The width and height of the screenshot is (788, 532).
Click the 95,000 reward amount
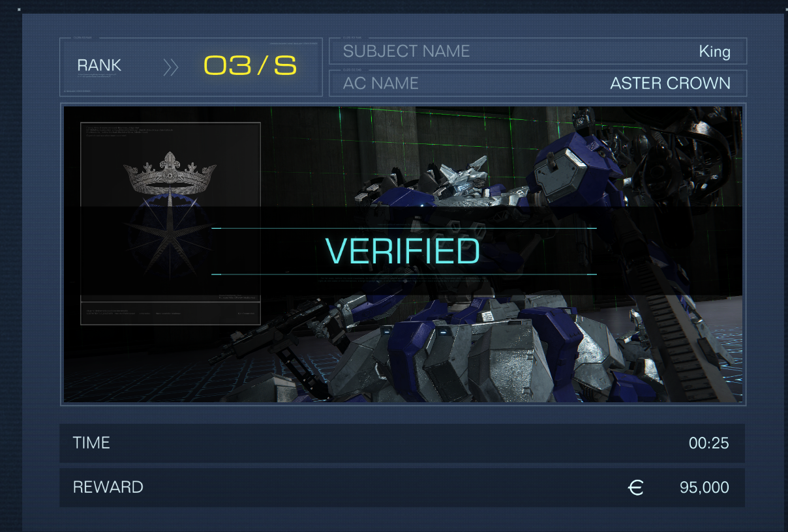coord(705,488)
